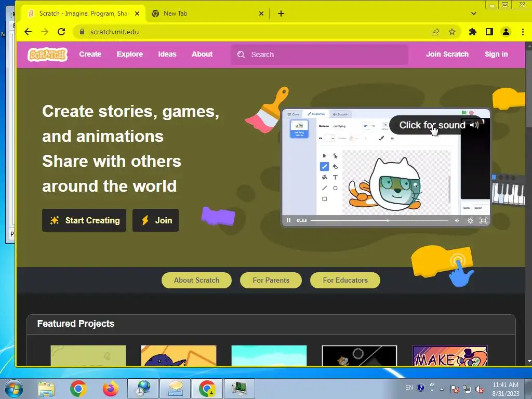
Task: Pause the intro video
Action: tap(288, 220)
